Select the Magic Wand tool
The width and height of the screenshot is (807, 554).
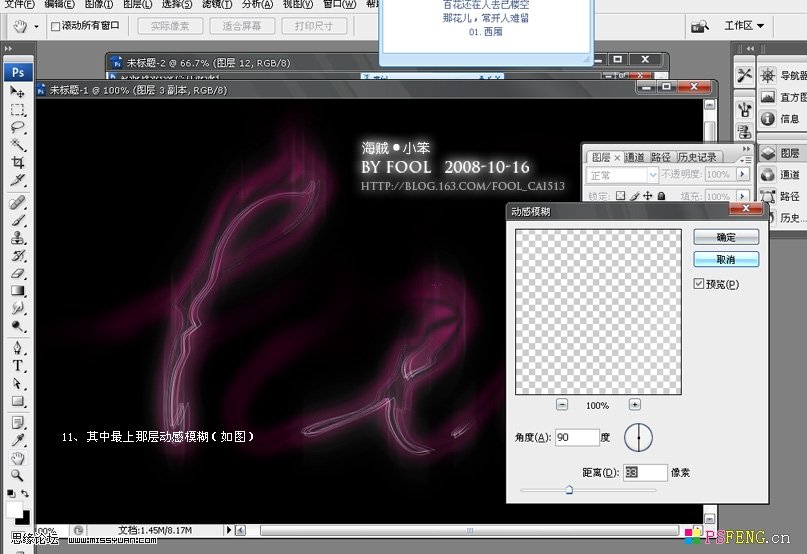(17, 145)
